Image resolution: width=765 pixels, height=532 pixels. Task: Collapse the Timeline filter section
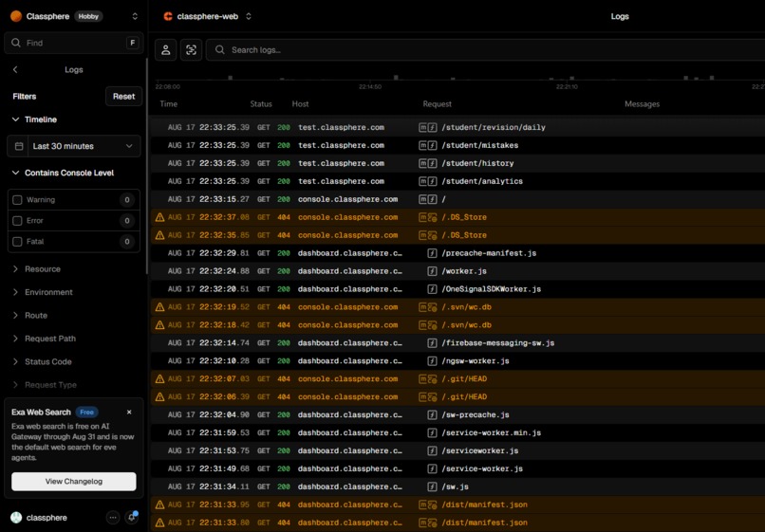pos(34,119)
